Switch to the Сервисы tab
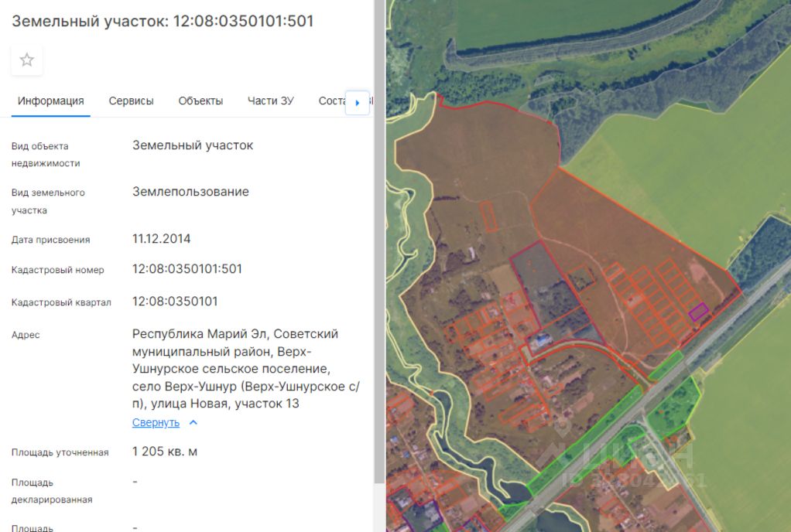Image resolution: width=791 pixels, height=532 pixels. (131, 101)
